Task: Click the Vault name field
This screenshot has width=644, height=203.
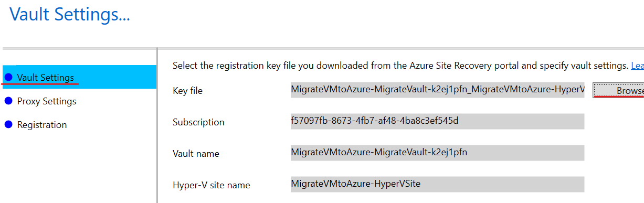Action: click(x=437, y=153)
